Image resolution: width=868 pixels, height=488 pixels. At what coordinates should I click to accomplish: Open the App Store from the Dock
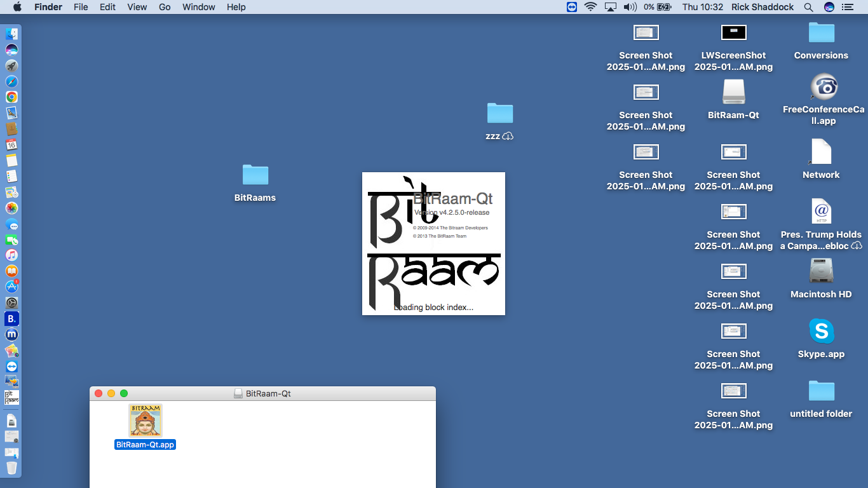(11, 287)
